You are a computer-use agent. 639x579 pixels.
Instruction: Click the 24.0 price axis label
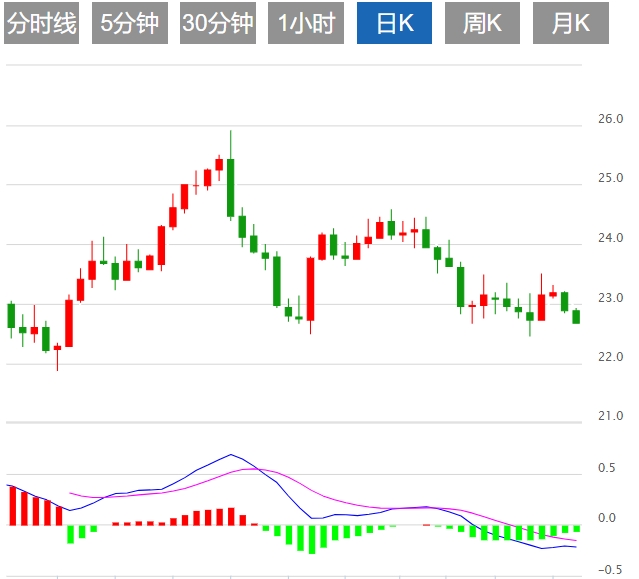(610, 238)
